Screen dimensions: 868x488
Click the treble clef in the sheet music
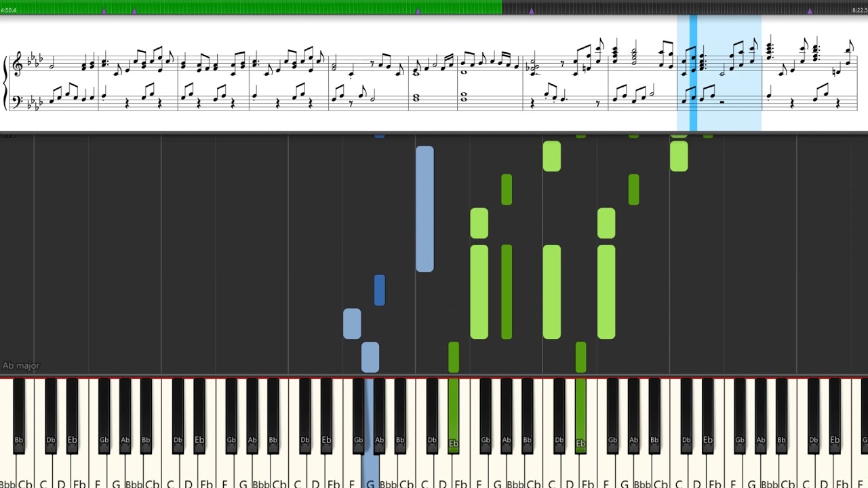pos(18,64)
